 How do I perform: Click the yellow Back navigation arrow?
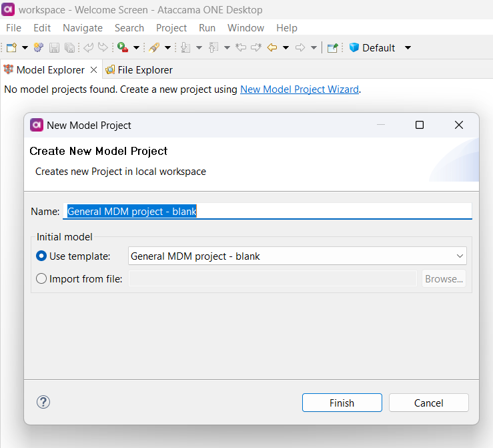click(272, 47)
